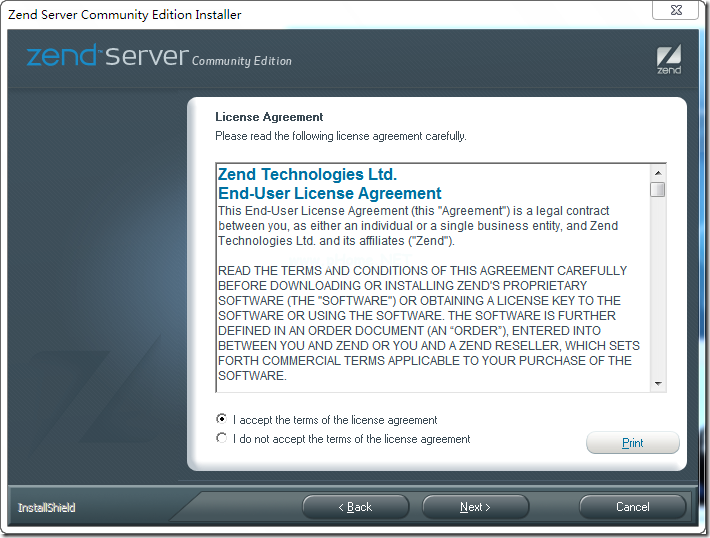Select "I do not accept the terms" option

[x=222, y=438]
